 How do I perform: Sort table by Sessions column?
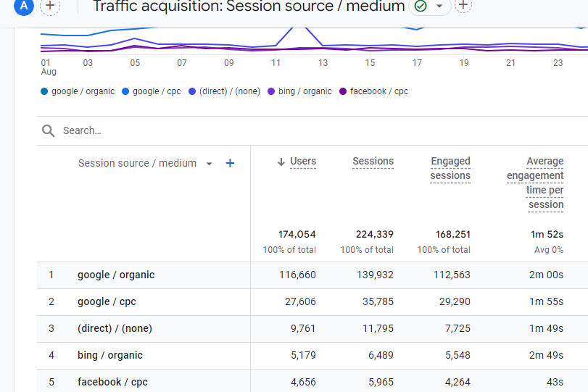373,161
